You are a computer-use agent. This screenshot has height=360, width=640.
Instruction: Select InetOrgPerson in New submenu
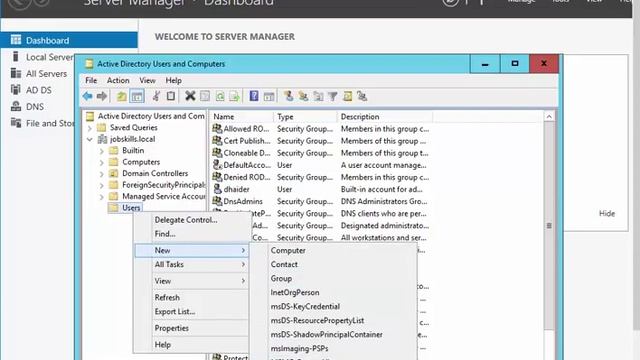pos(334,293)
